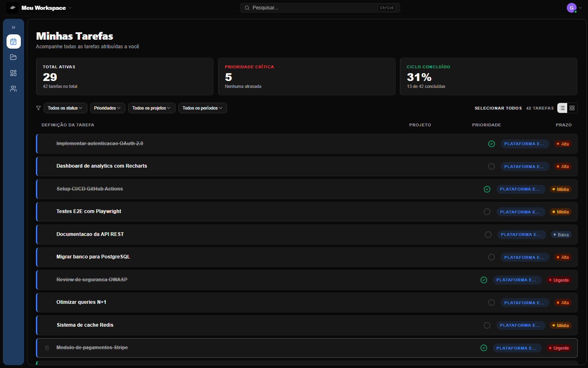Screen dimensions: 588x368
Task: Click project tag on Implementar autenticacao OAuth row
Action: coord(525,144)
